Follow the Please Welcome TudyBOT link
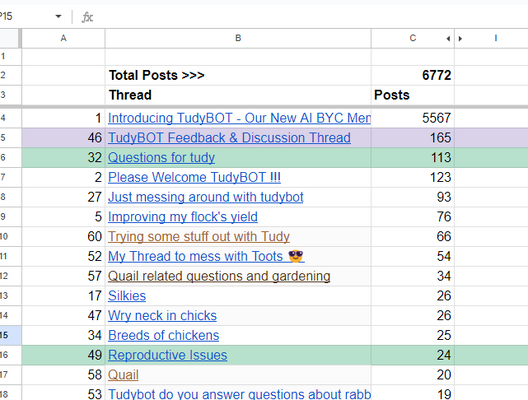This screenshot has height=400, width=528. click(194, 177)
